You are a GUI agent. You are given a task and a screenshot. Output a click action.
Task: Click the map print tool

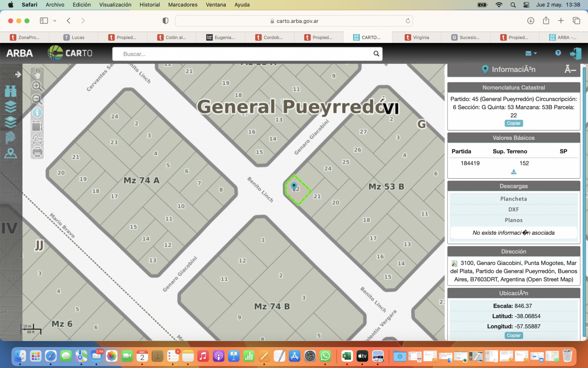37,152
